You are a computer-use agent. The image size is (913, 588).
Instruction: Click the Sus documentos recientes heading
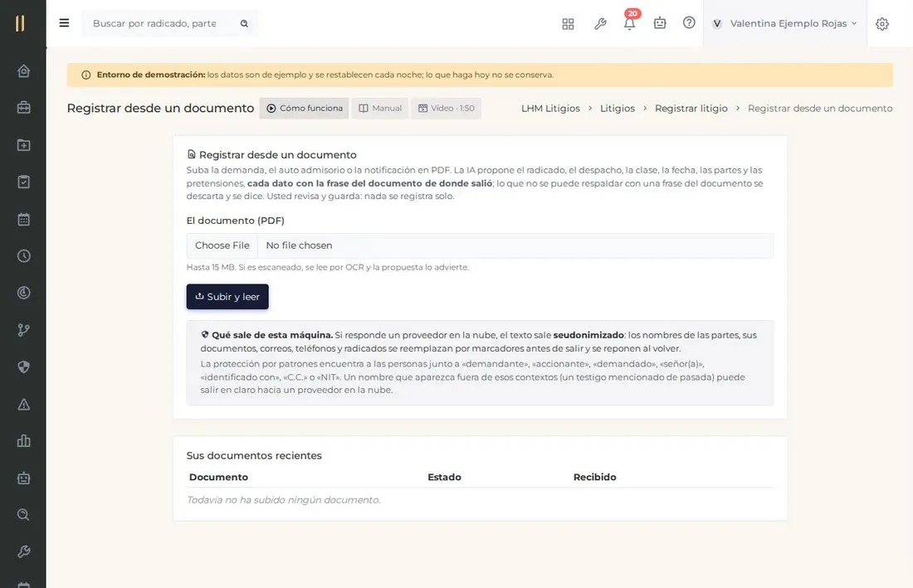coord(254,455)
